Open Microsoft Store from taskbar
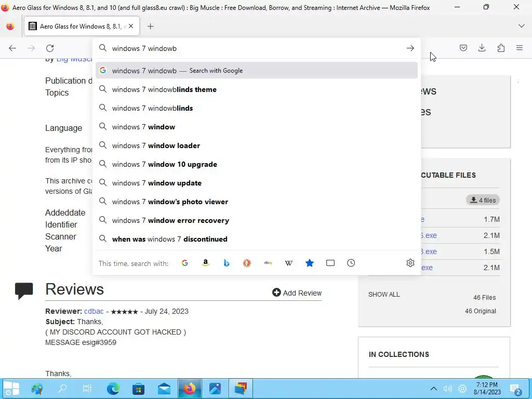 click(x=138, y=389)
